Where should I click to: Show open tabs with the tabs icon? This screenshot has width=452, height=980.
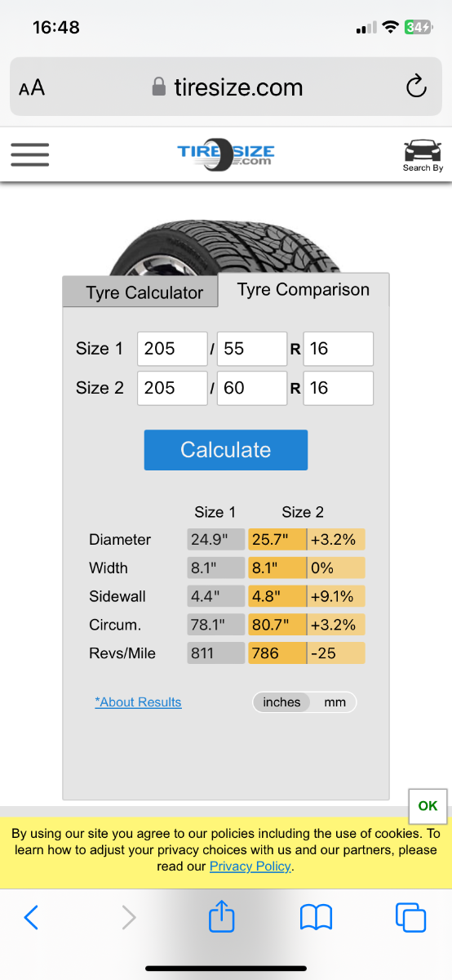click(410, 917)
